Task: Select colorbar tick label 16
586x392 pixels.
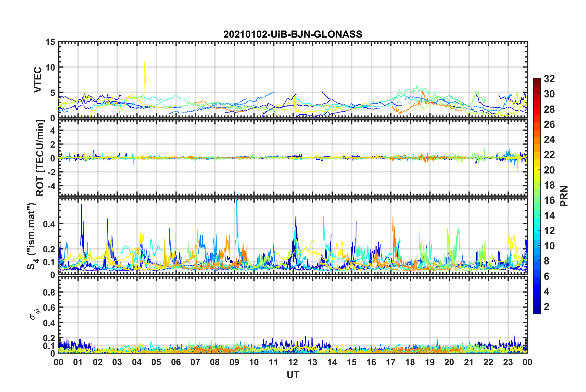Action: click(x=549, y=200)
